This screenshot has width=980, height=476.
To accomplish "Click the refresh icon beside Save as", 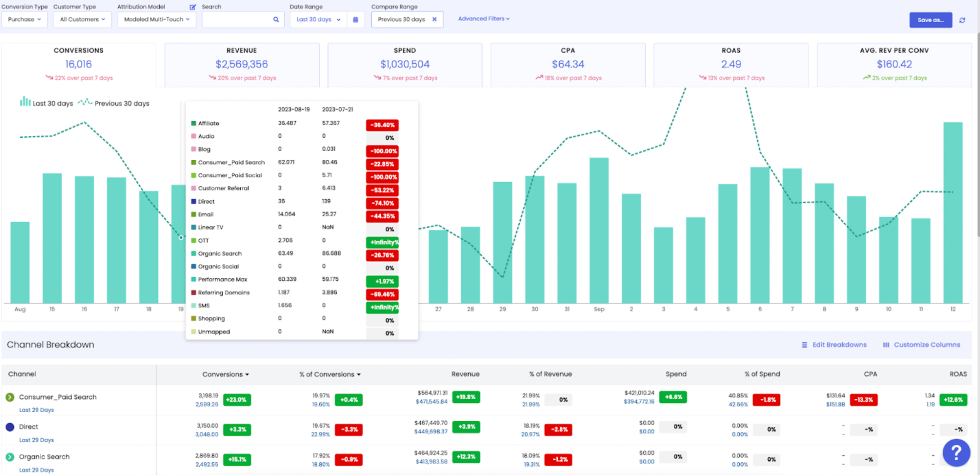I will (962, 20).
